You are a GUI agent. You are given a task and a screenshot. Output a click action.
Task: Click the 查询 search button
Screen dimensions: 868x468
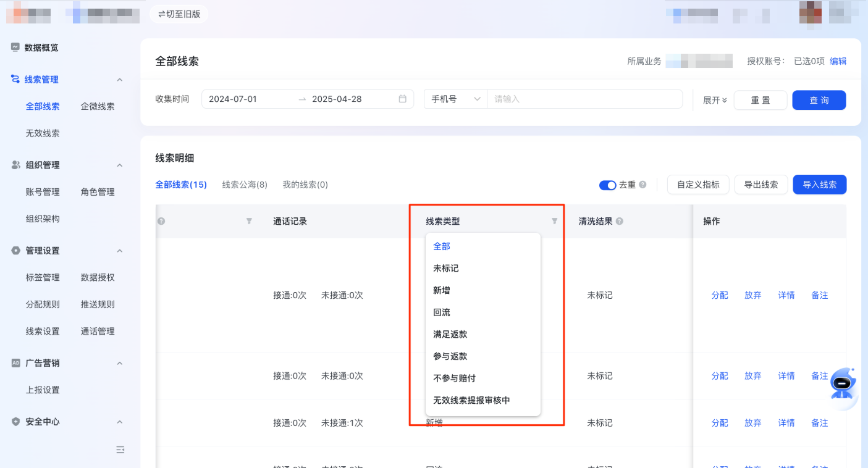click(819, 99)
